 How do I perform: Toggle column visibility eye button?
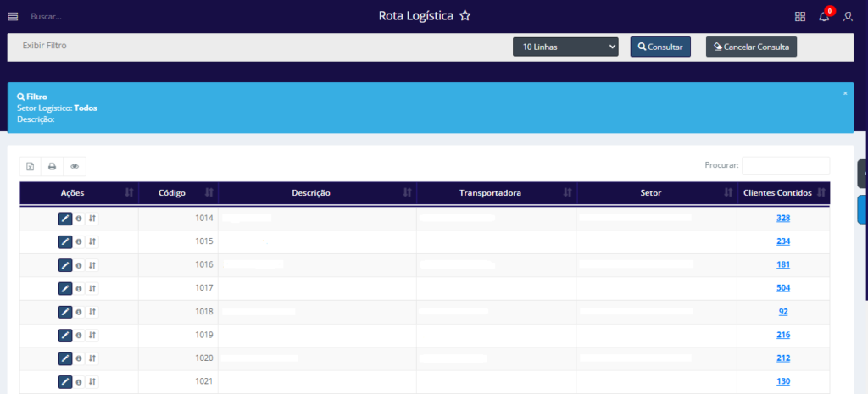pos(75,166)
